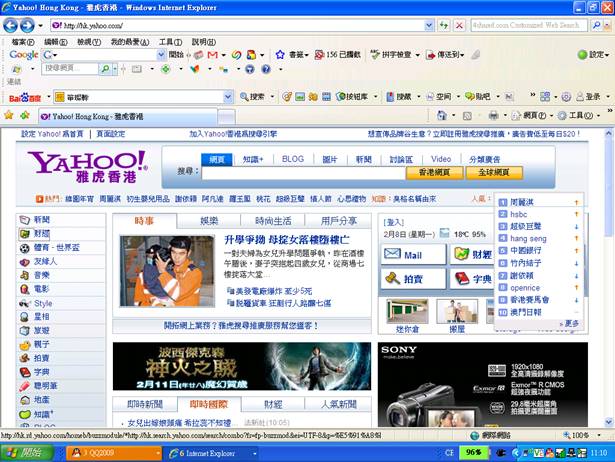615x462 pixels.
Task: Expand the 設定 Google toolbar settings dropdown
Action: click(x=607, y=55)
